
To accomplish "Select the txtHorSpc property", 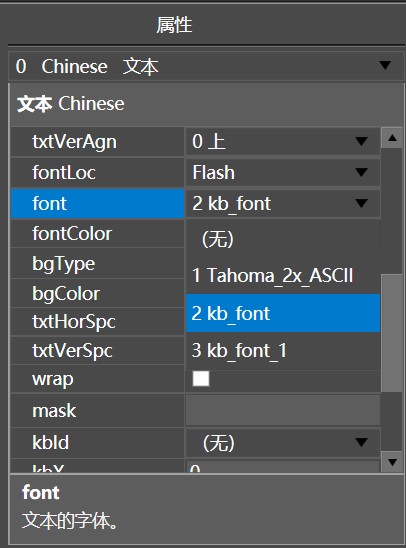I will 97,322.
